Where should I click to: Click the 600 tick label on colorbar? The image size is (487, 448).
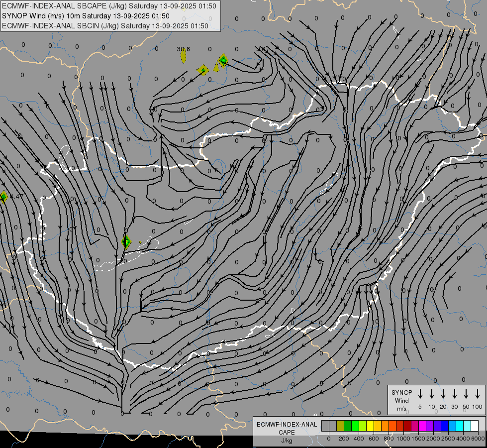[x=374, y=439]
